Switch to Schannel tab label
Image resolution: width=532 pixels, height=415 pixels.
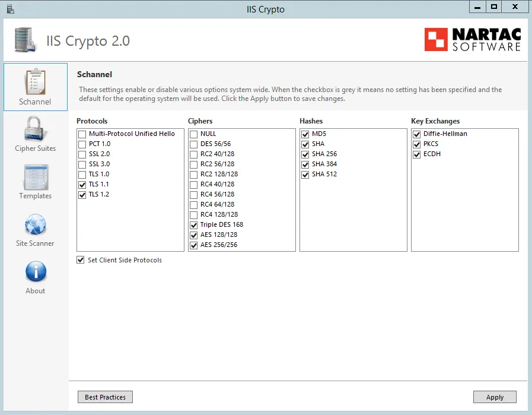click(35, 102)
